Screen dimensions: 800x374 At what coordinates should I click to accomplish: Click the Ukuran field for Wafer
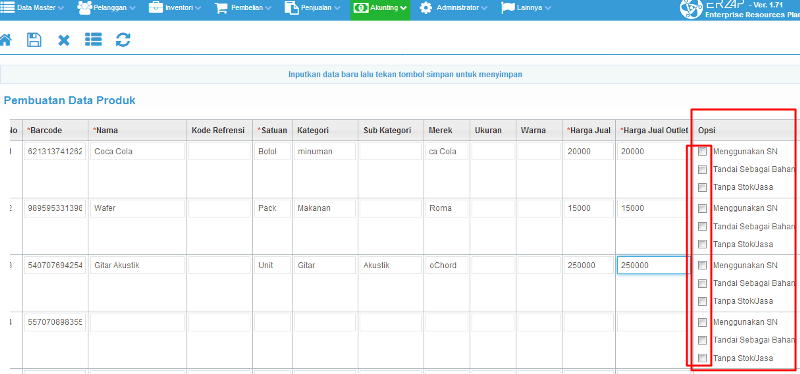(492, 208)
